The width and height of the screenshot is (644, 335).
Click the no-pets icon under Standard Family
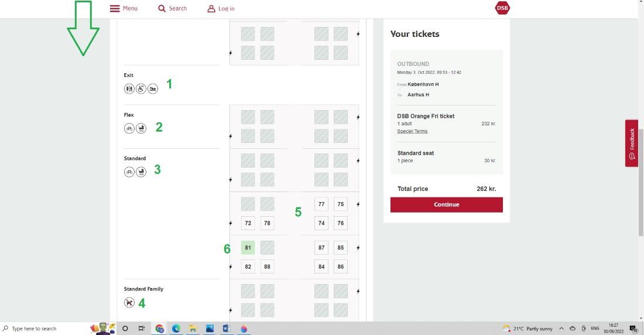[x=129, y=303]
